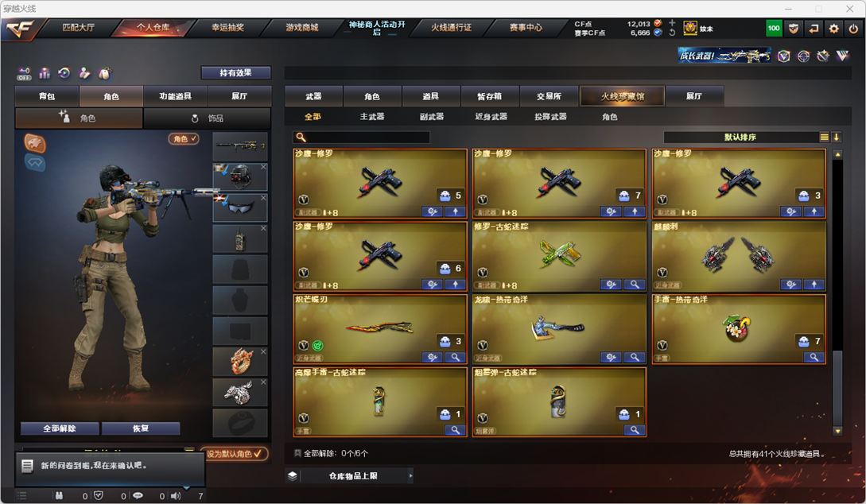Open the settings gear icon
Viewport: 866px width, 504px height.
click(x=833, y=28)
